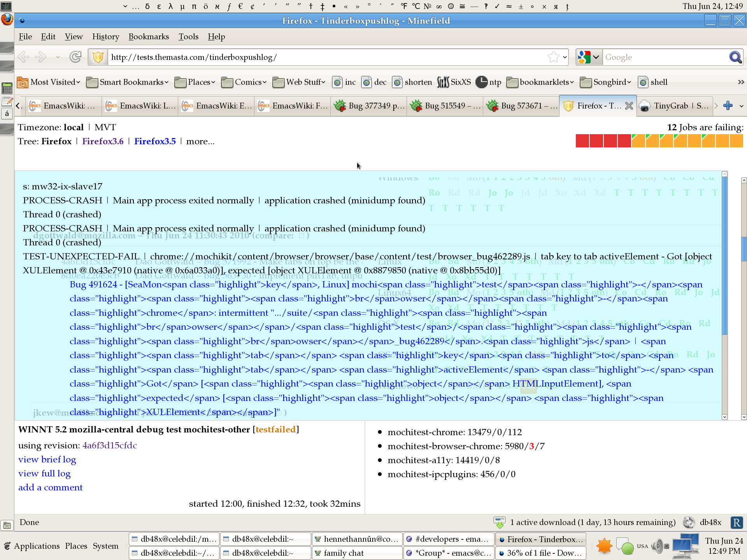Show more bookmarks with the overflow chevron
747x560 pixels.
(741, 82)
